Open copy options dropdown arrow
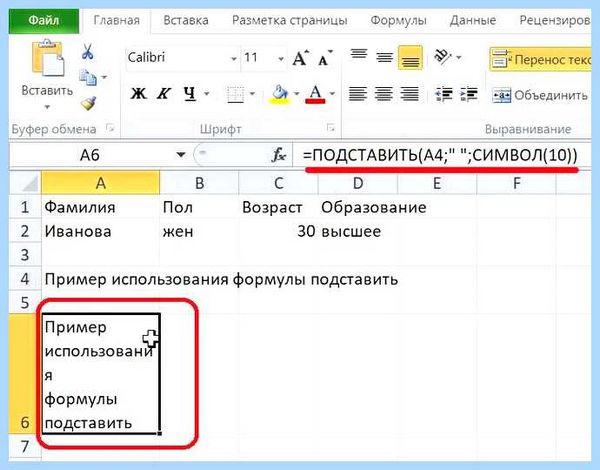Image resolution: width=600 pixels, height=470 pixels. (104, 77)
